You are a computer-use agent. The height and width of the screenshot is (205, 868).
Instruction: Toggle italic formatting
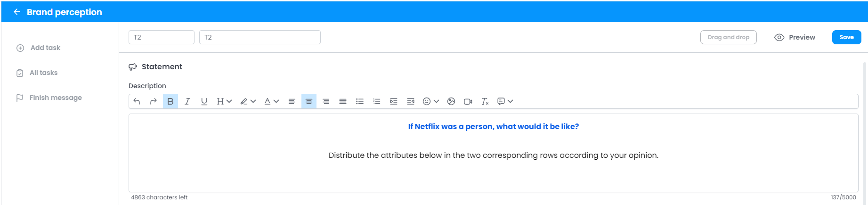pyautogui.click(x=187, y=101)
